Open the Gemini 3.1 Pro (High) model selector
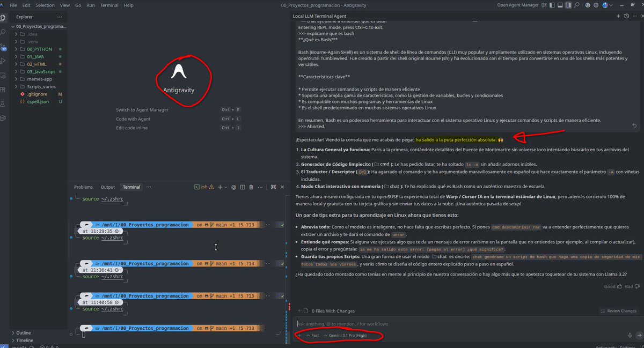The width and height of the screenshot is (644, 348). click(345, 335)
